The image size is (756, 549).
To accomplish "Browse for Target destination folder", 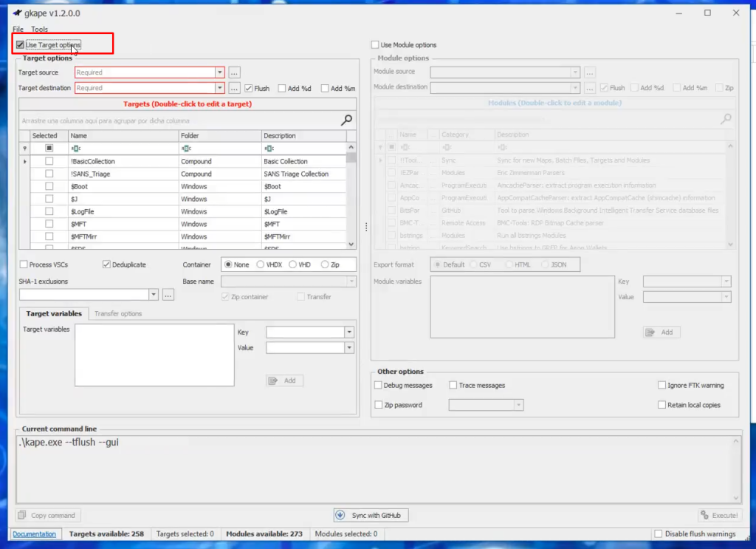I will point(234,88).
